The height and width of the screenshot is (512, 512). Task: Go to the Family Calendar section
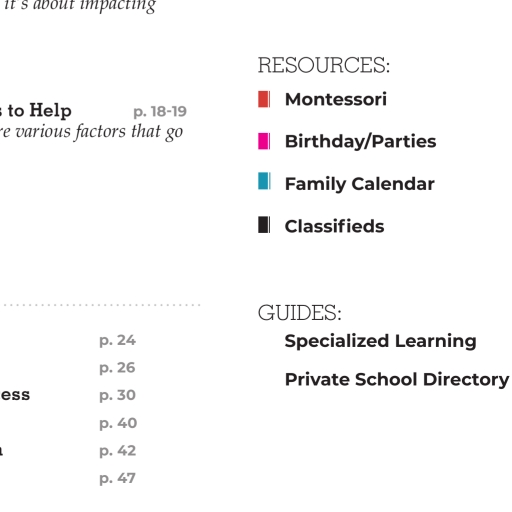pyautogui.click(x=360, y=184)
